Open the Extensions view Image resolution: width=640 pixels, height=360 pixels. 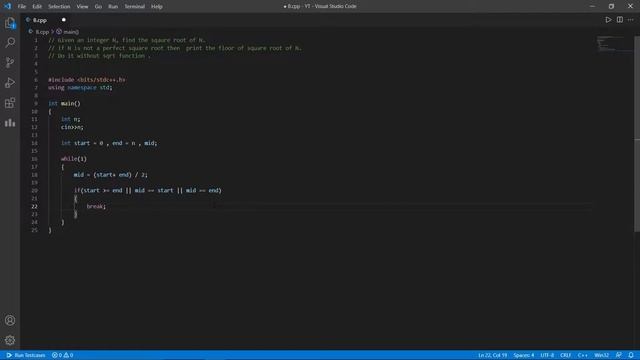click(10, 102)
